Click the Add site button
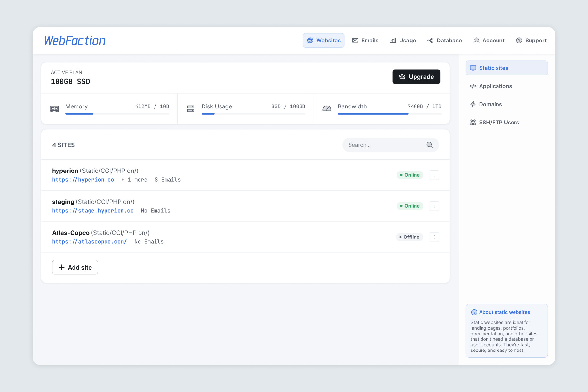This screenshot has width=588, height=392. click(75, 267)
